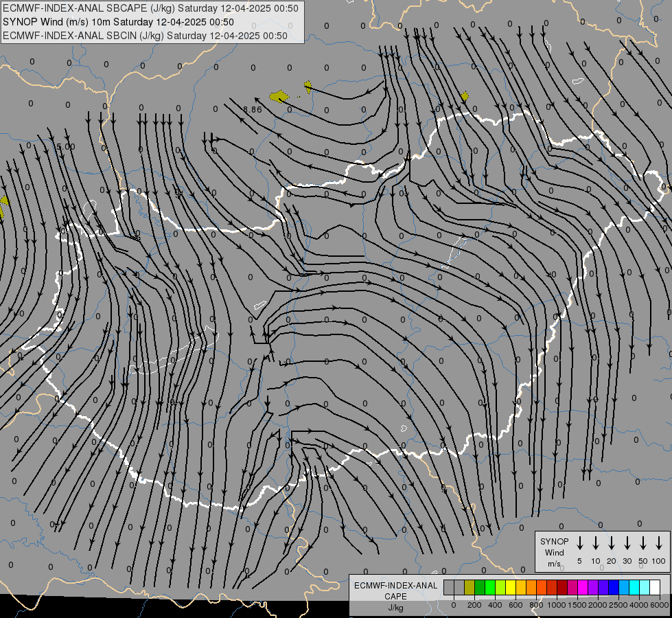Click the 8.86 wind value on map
This screenshot has width=672, height=618.
click(253, 109)
